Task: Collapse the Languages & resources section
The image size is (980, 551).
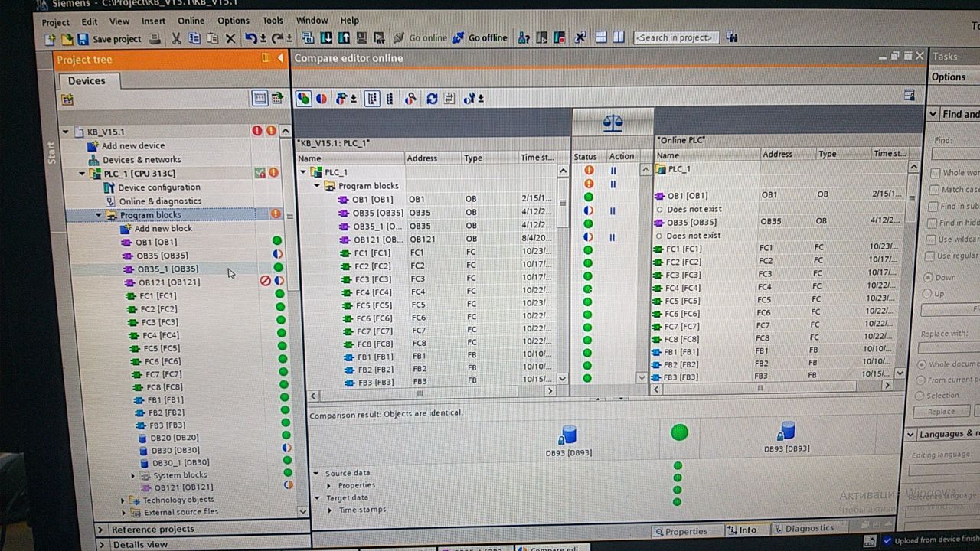Action: (x=910, y=435)
